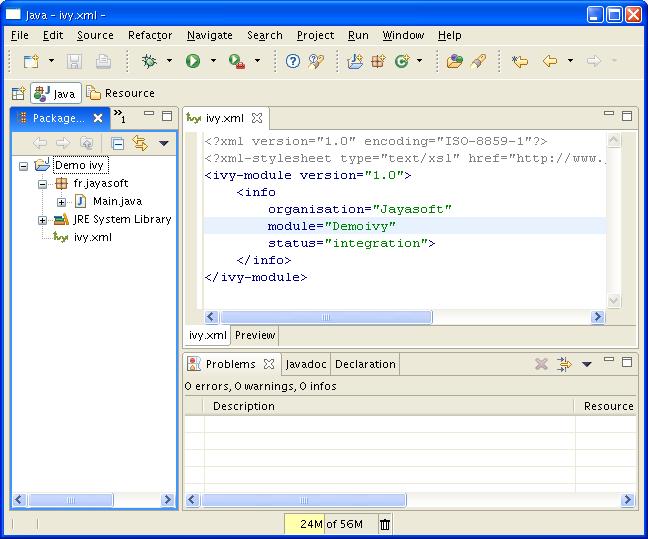Expand the JRE System Library node
This screenshot has width=648, height=539.
43,220
